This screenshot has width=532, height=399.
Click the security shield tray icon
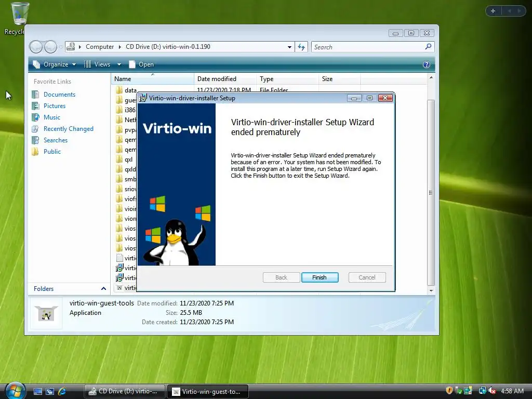point(449,391)
